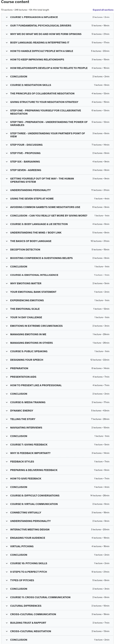Click the Deception Detection chevron
114x644 pixels.
pos(7,249)
